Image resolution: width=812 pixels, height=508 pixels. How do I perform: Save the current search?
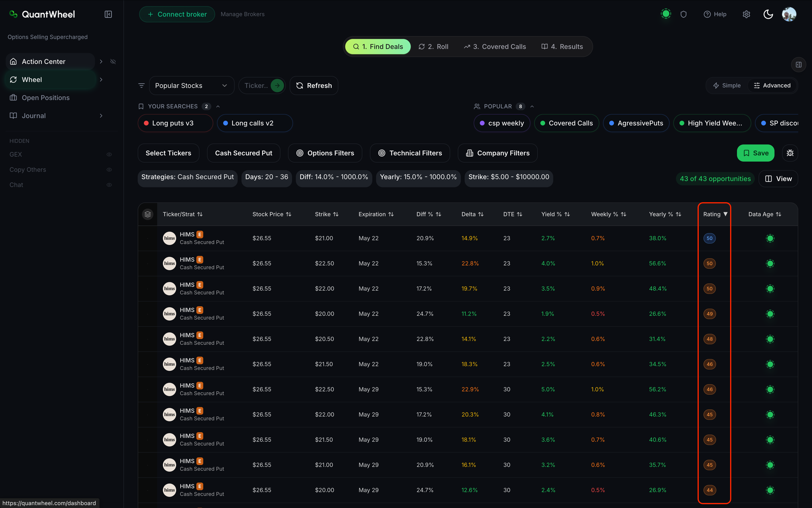point(755,153)
